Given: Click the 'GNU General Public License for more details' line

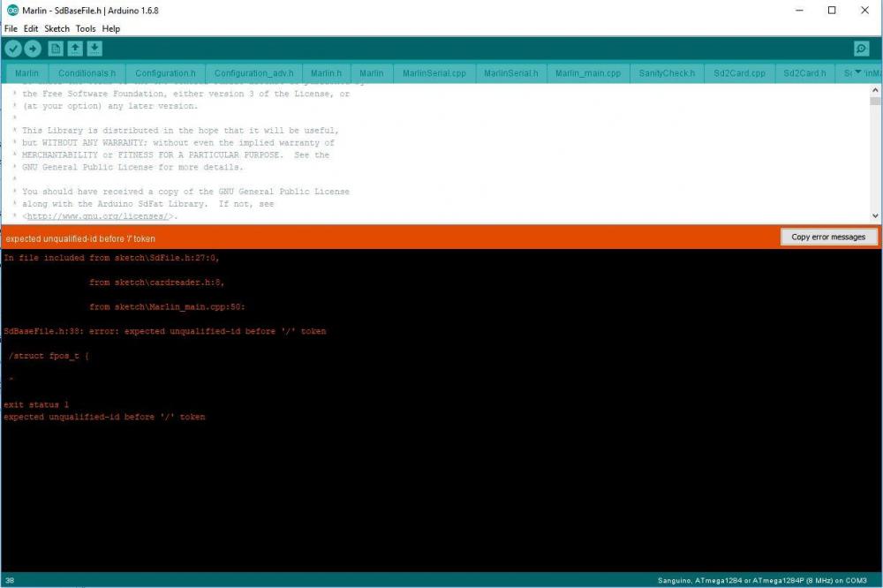Looking at the screenshot, I should (x=132, y=167).
